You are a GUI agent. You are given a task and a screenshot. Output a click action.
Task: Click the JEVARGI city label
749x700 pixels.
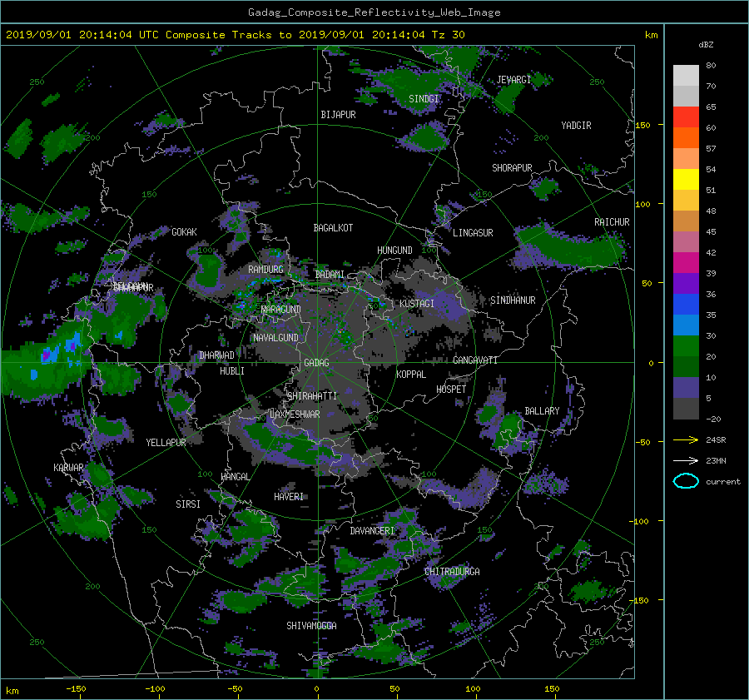coord(513,80)
